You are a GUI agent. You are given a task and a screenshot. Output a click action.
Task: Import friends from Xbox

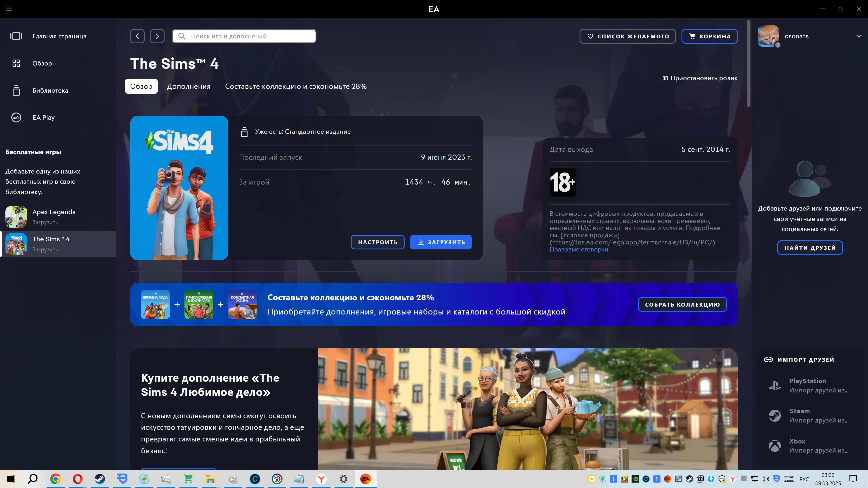[810, 446]
